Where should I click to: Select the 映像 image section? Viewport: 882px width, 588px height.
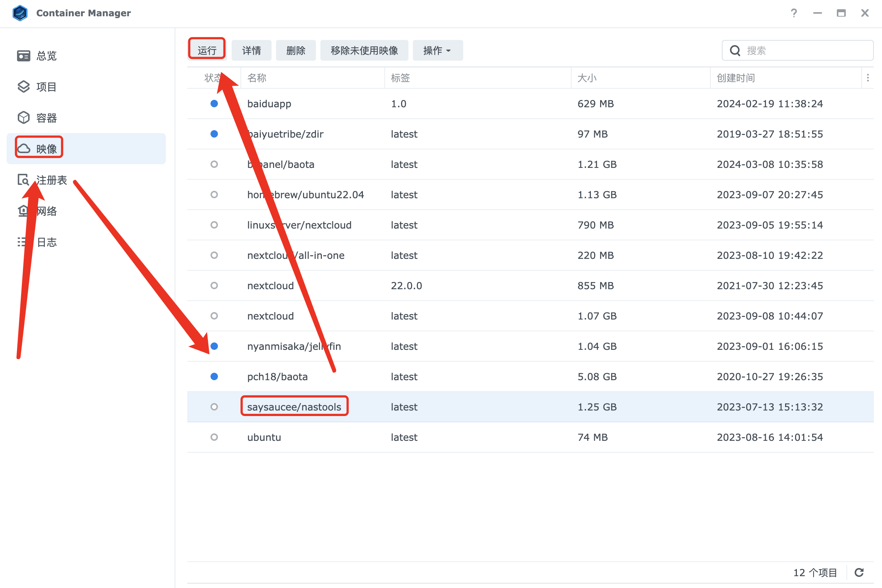[86, 149]
